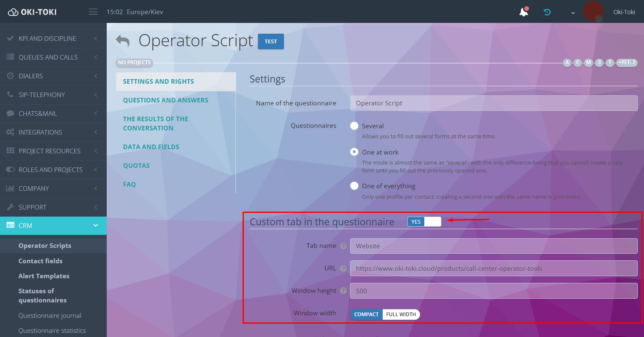Open the hamburger menu in top bar
Viewport: 644px width, 337px height.
[93, 12]
